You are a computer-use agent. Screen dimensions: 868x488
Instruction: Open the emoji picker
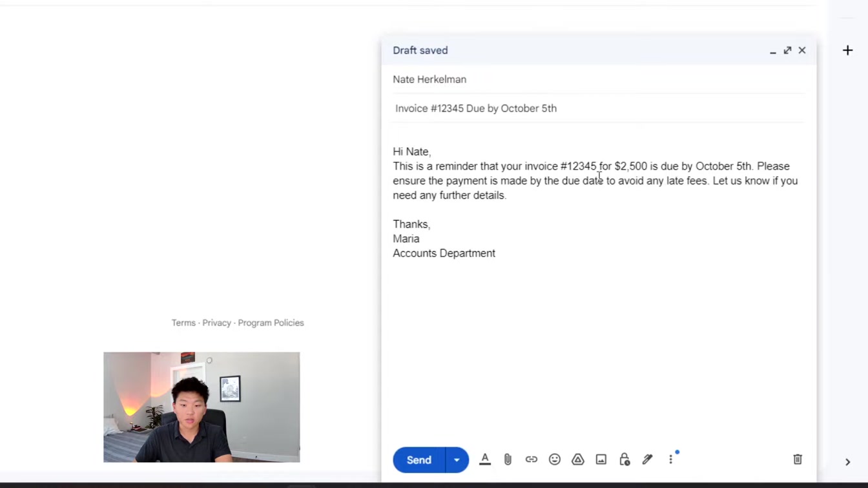(x=554, y=460)
